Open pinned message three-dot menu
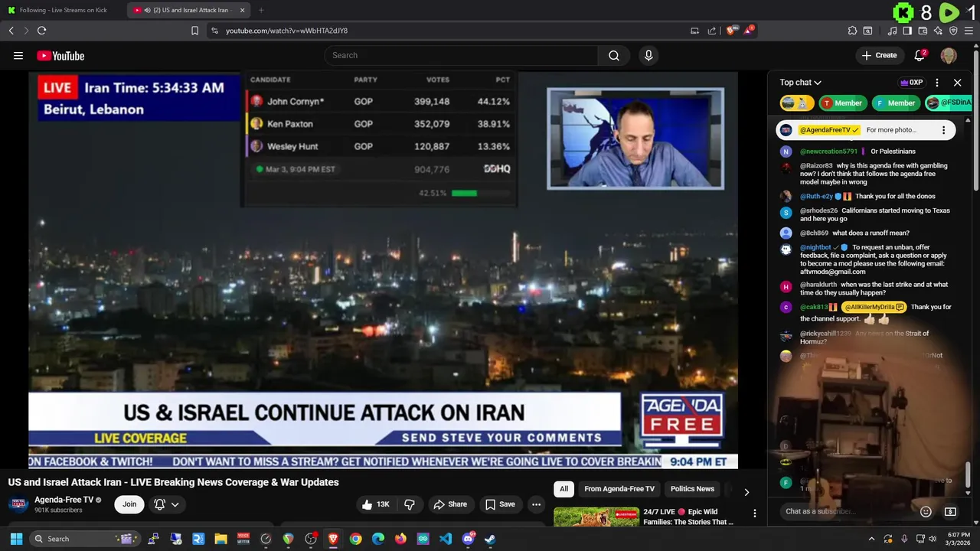This screenshot has height=551, width=980. (943, 130)
